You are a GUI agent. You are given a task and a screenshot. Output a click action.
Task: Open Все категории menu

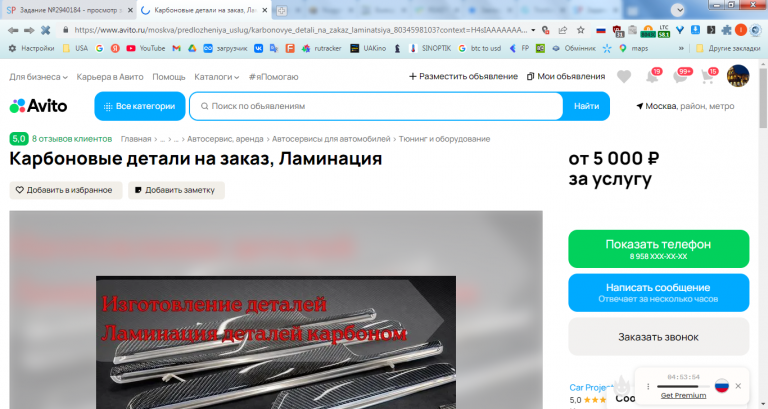(x=140, y=106)
